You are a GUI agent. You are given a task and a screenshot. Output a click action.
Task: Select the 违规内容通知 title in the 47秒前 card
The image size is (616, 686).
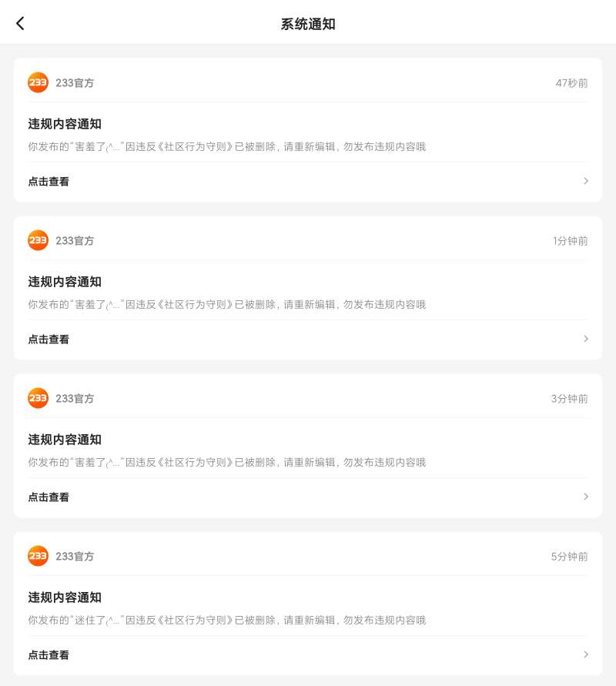(x=65, y=124)
